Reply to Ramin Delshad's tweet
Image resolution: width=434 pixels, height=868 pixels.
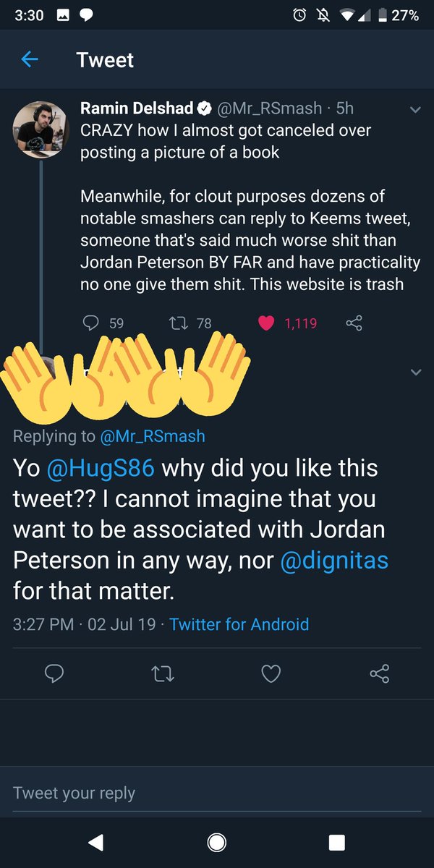click(x=91, y=323)
